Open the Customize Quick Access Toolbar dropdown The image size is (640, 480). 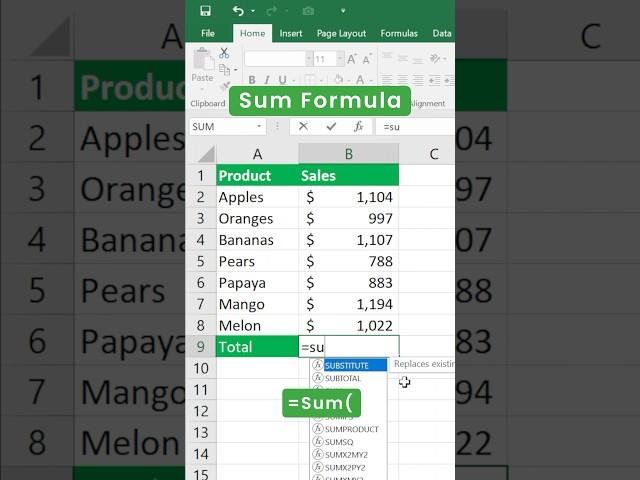(342, 11)
